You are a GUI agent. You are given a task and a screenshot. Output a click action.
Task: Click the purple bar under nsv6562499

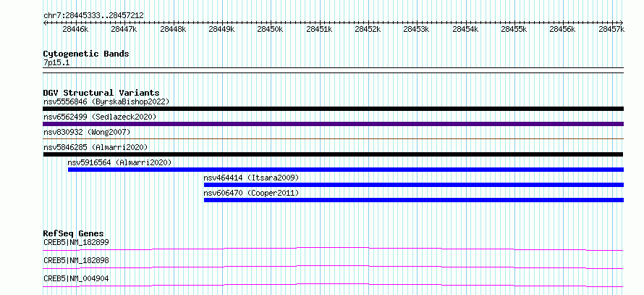334,124
